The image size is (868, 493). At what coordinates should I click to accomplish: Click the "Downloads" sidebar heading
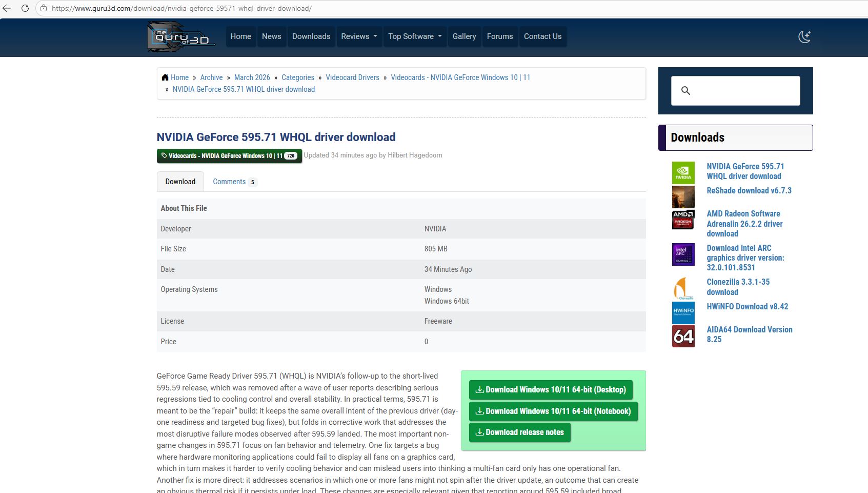pos(697,137)
